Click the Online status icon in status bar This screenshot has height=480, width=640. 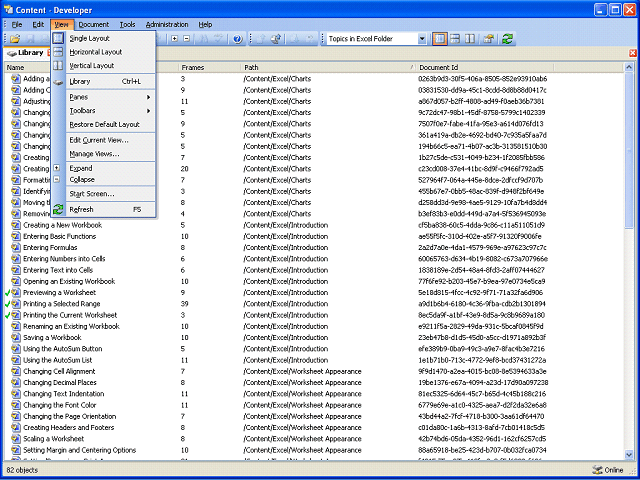coord(597,470)
